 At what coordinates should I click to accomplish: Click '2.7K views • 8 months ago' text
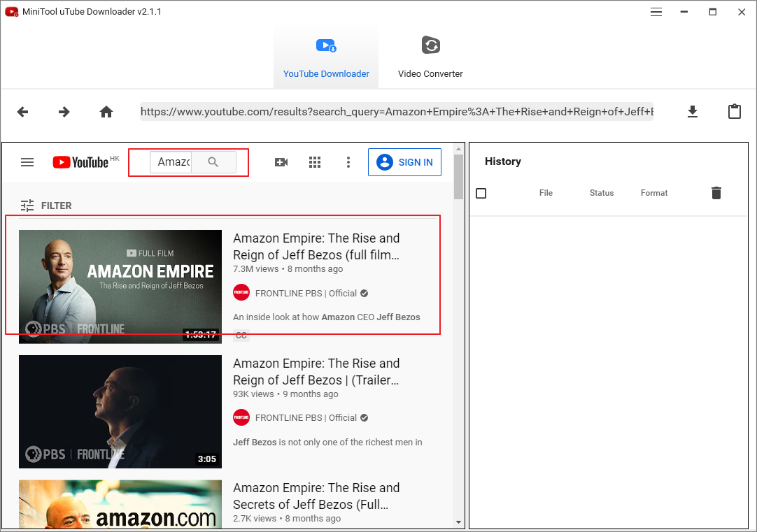(x=287, y=519)
